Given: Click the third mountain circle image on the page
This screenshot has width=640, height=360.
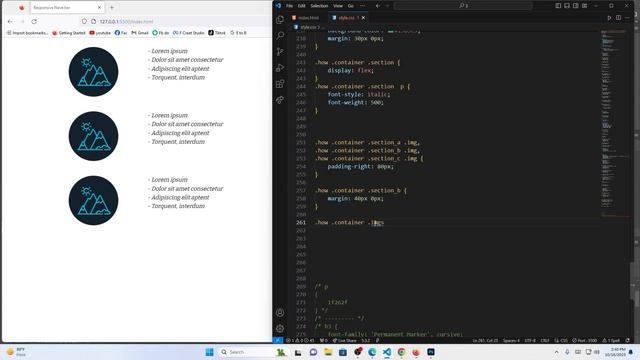Looking at the screenshot, I should click(93, 200).
